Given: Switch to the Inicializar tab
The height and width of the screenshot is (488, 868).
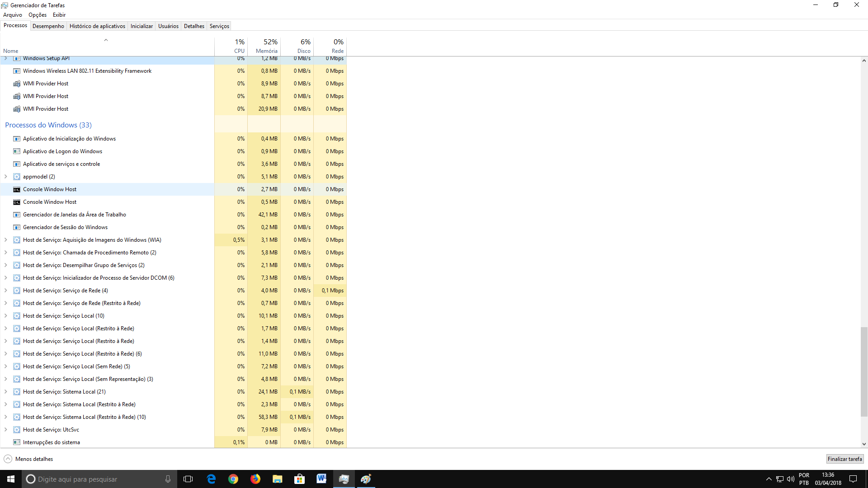Looking at the screenshot, I should [142, 26].
